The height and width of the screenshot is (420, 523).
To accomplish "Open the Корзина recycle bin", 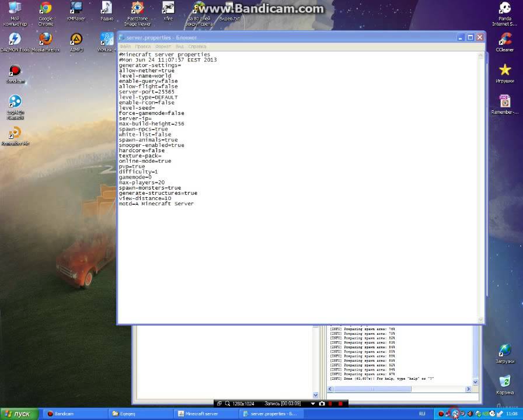I will click(505, 385).
